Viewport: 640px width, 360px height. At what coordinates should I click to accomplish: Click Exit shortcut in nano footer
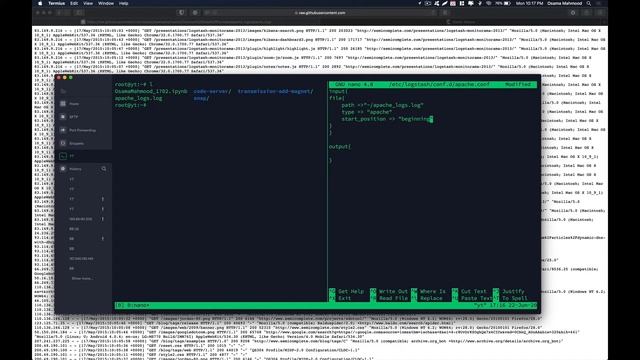coord(340,298)
